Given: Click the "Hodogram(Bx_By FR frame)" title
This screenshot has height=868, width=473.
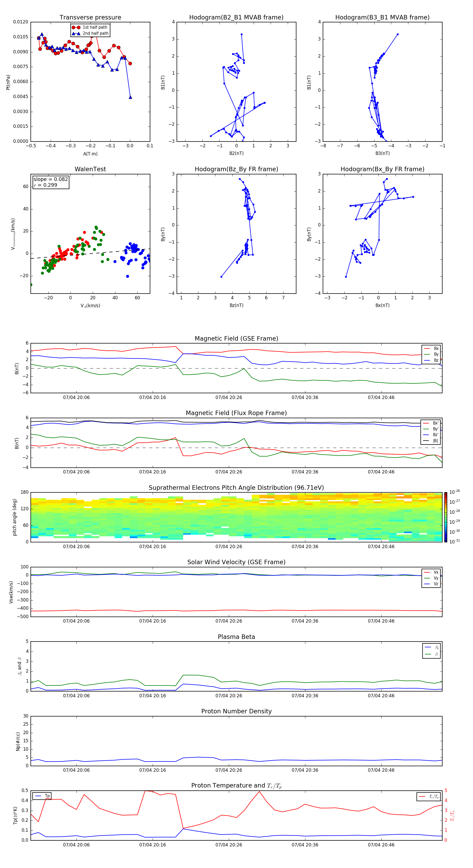Looking at the screenshot, I should pyautogui.click(x=382, y=169).
